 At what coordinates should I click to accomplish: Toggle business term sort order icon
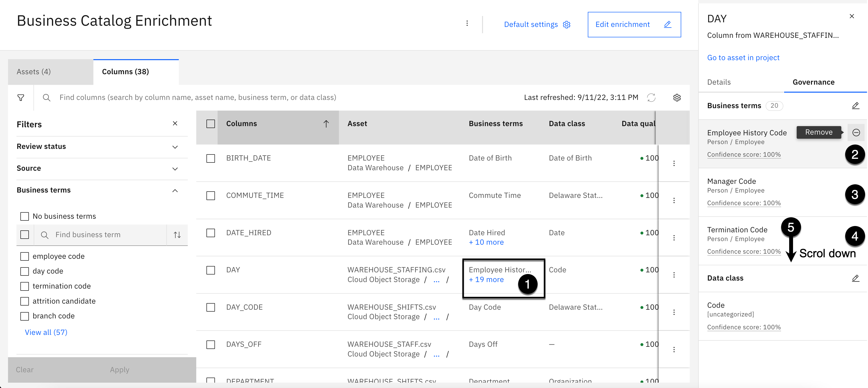tap(177, 235)
